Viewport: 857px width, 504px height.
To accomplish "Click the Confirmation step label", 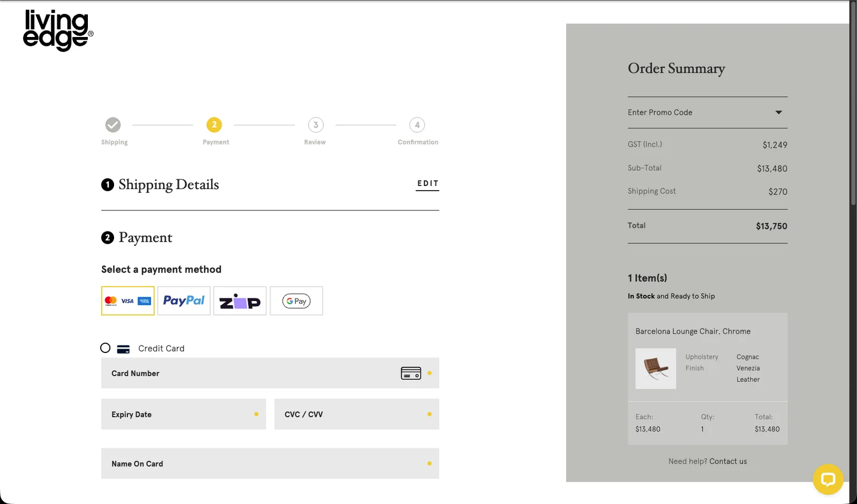I will (x=418, y=142).
